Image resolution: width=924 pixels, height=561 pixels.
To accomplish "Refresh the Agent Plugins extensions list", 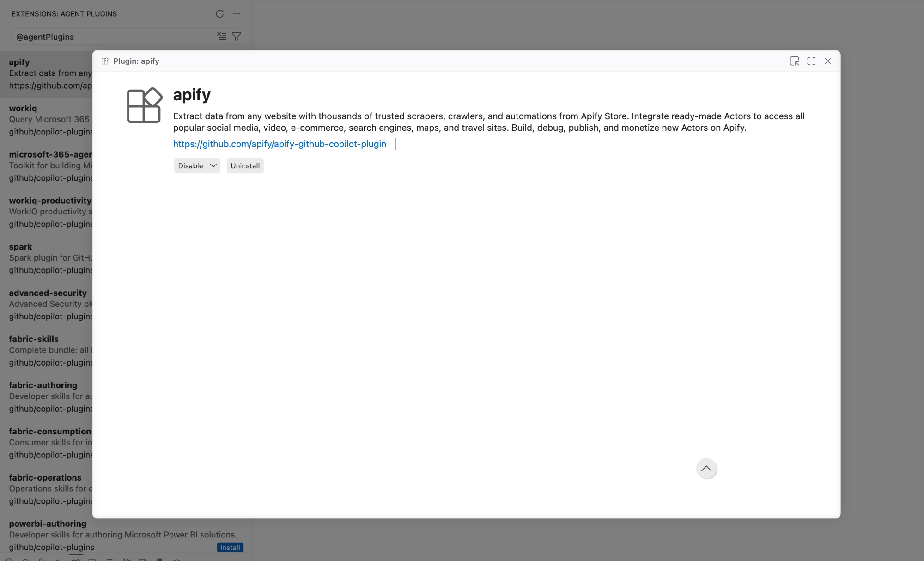I will click(219, 14).
